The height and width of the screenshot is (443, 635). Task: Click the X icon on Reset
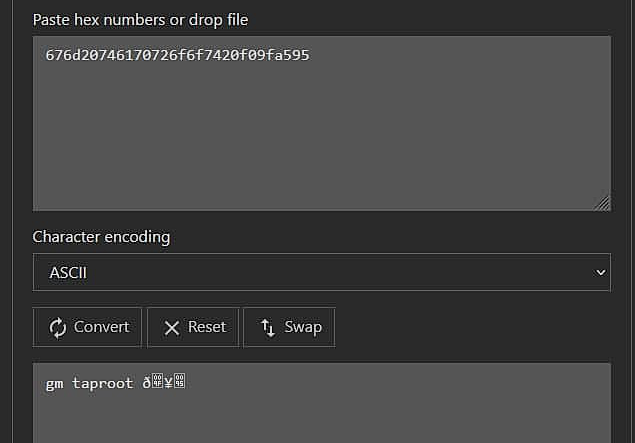click(x=172, y=328)
